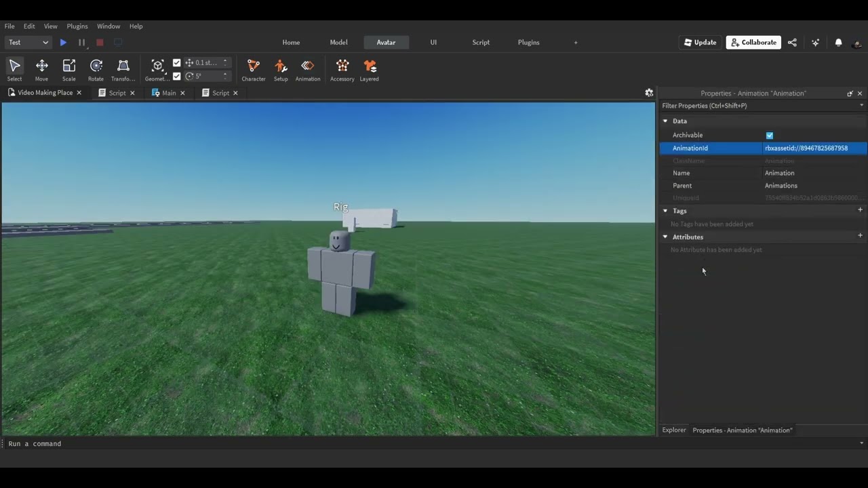Switch to the Home ribbon tab
Screen dimensions: 868x488
[x=291, y=42]
